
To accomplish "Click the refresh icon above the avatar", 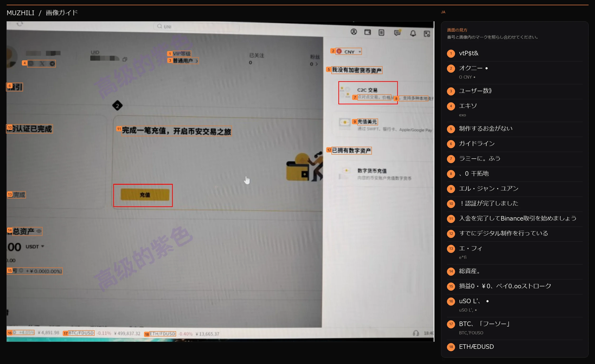I will click(20, 24).
